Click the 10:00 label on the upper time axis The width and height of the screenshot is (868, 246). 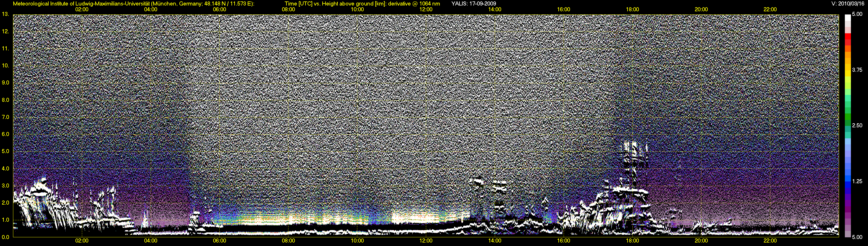(357, 10)
